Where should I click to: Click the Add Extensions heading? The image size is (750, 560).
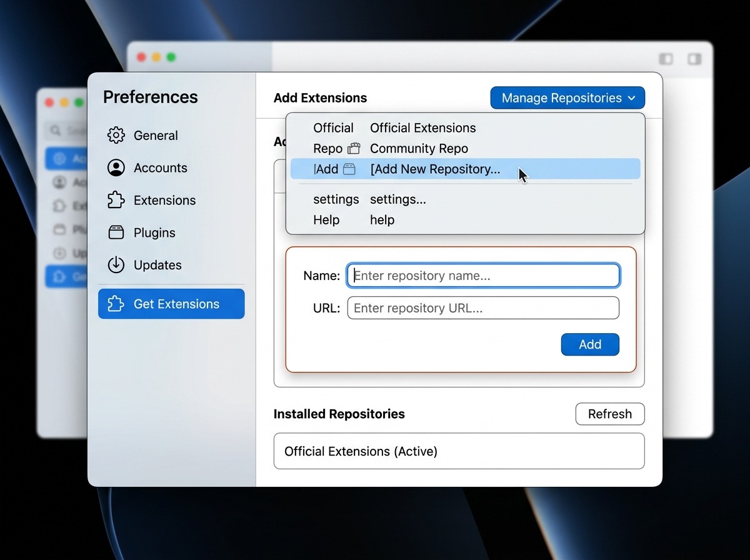pyautogui.click(x=320, y=98)
